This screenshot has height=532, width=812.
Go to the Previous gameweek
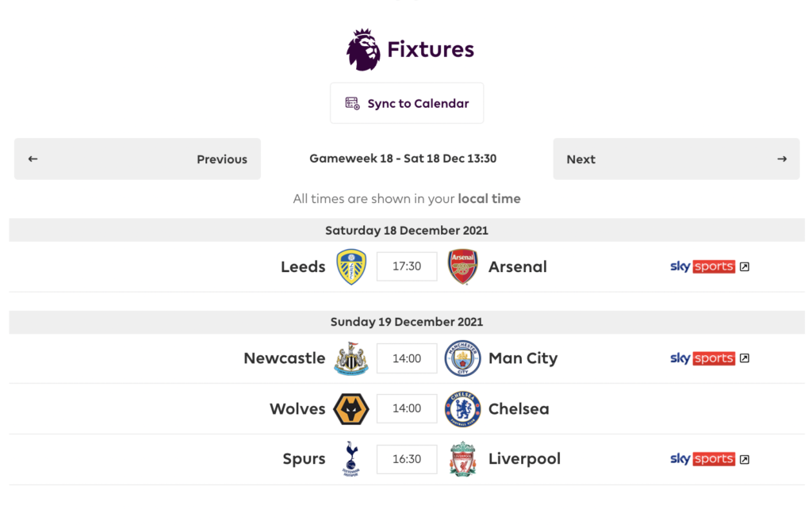point(137,159)
